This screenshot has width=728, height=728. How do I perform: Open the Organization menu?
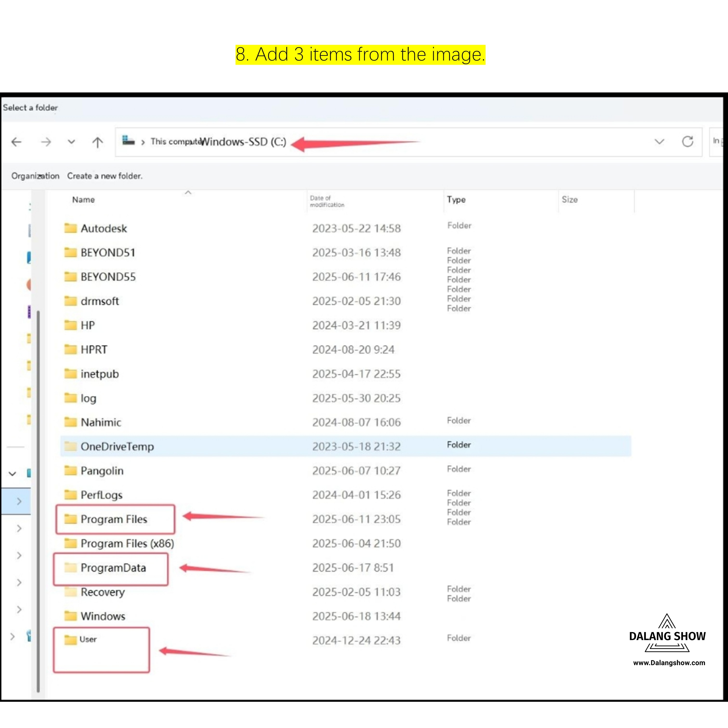[35, 176]
